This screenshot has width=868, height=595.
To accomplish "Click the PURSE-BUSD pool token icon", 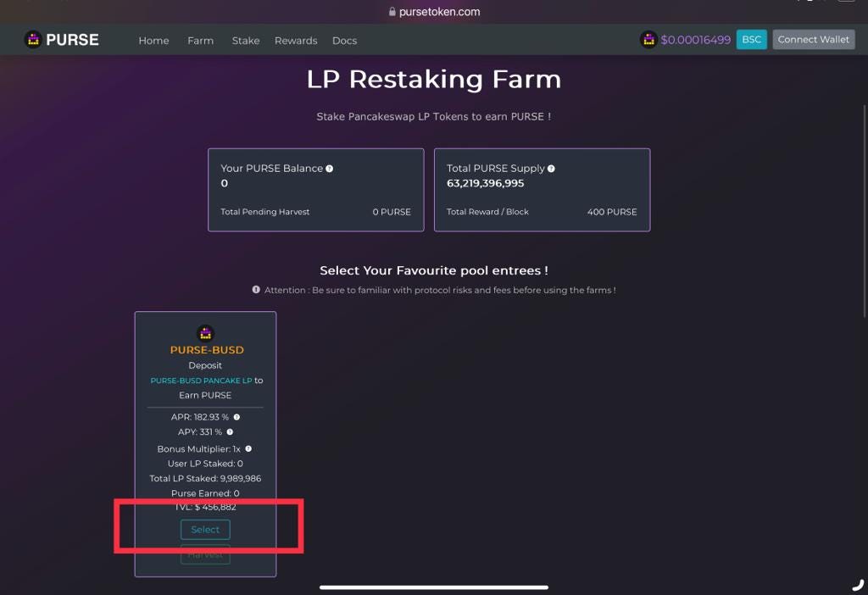I will click(205, 333).
